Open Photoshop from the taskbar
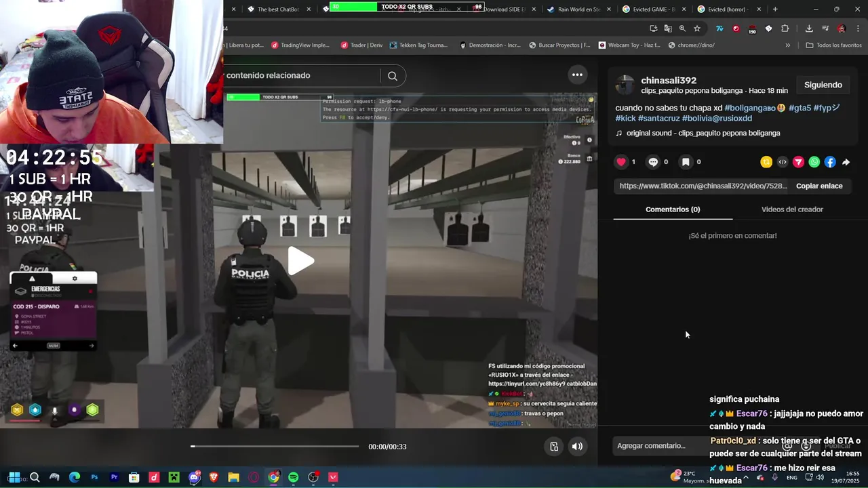The width and height of the screenshot is (868, 488). 94,477
